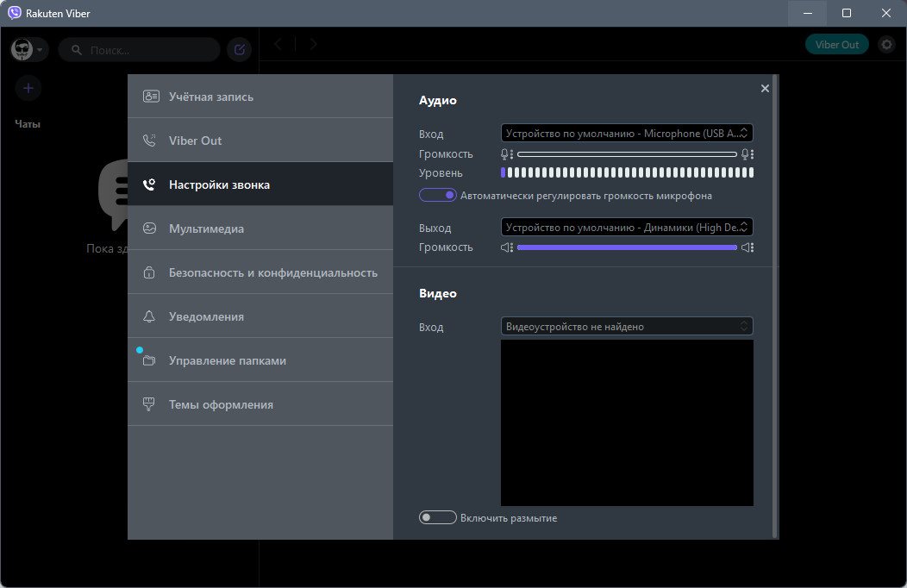Open settings gear icon in main window

point(886,45)
